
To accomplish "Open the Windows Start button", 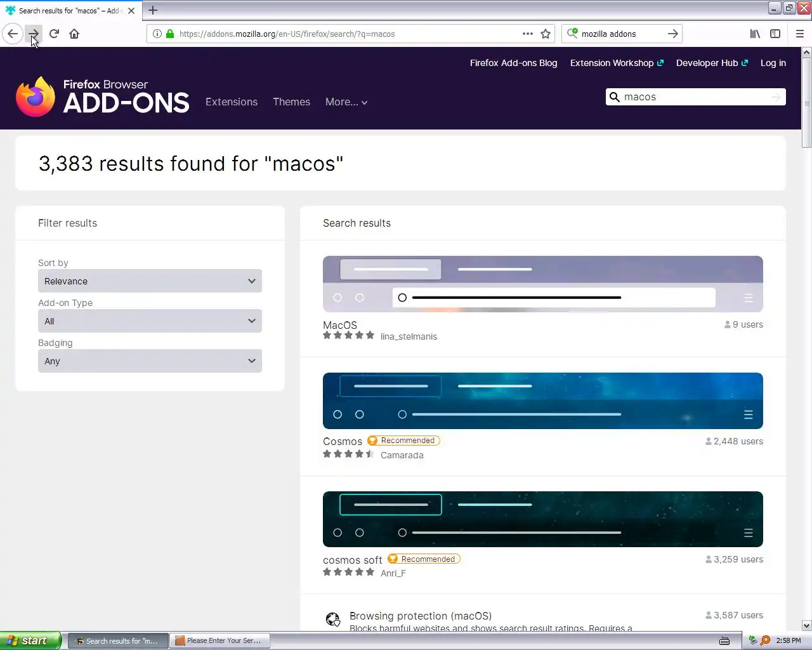I will [30, 640].
